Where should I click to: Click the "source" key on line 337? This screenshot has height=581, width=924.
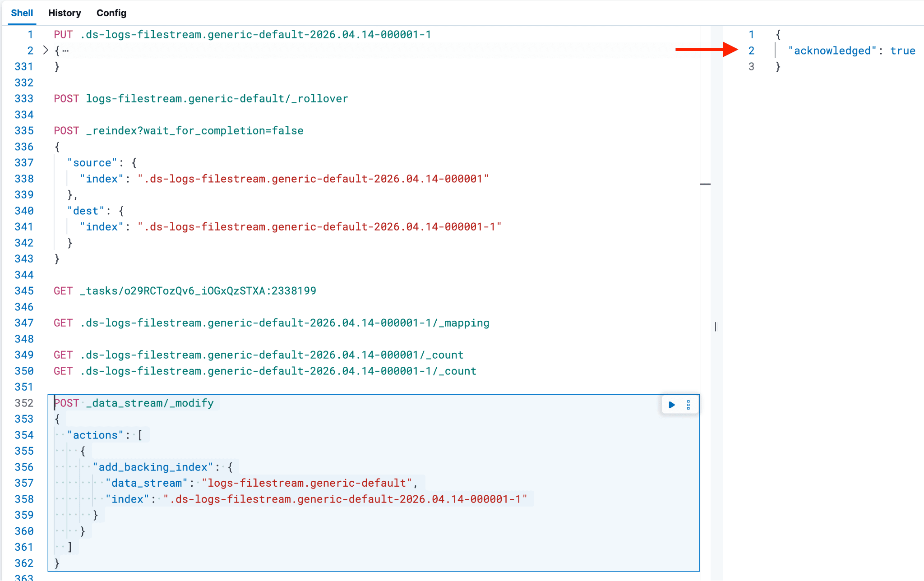tap(92, 163)
